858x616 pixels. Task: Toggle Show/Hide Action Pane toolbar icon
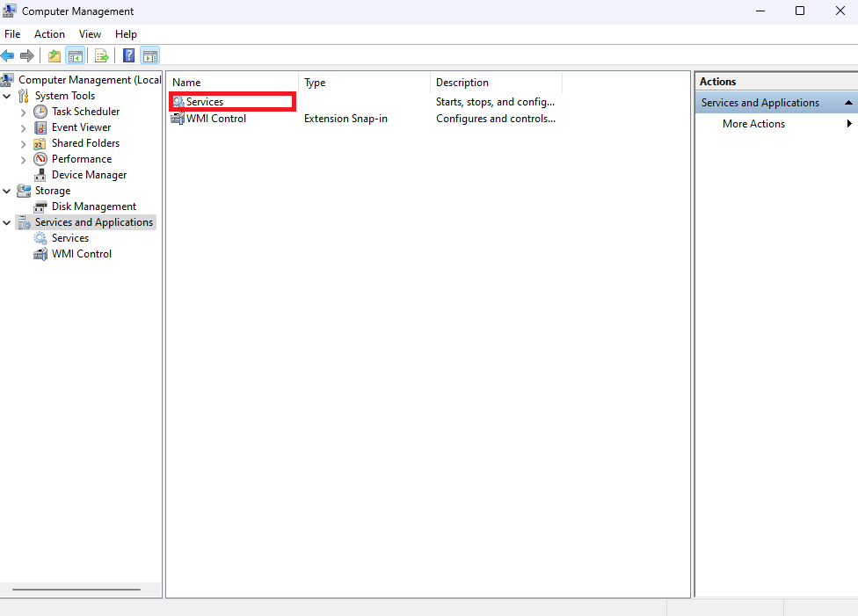150,55
